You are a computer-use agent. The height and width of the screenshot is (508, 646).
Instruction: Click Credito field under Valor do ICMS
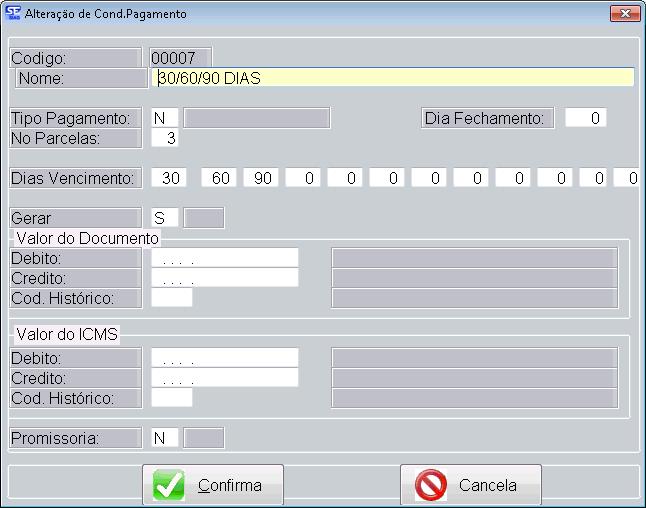[225, 378]
